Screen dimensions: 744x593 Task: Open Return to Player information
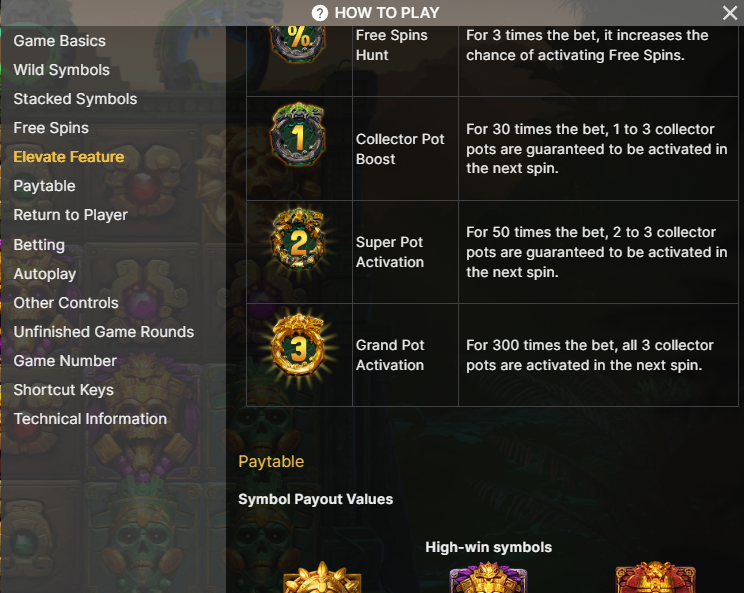tap(71, 215)
